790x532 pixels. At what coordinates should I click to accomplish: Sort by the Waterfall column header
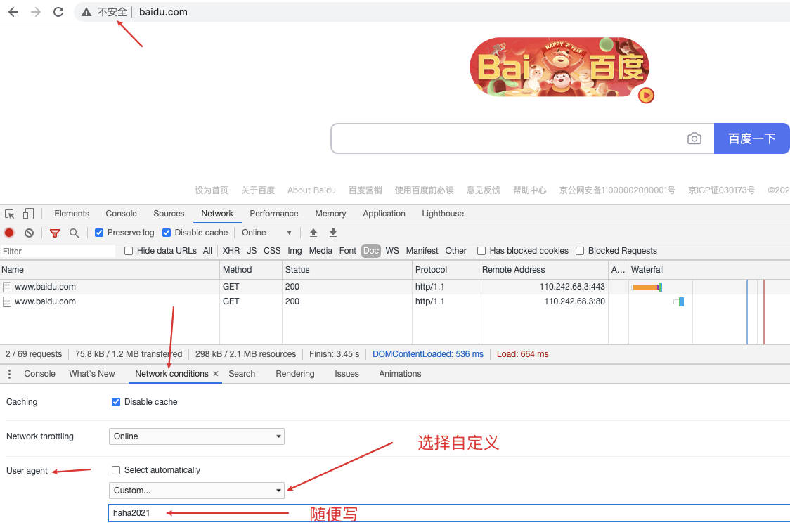(x=709, y=270)
